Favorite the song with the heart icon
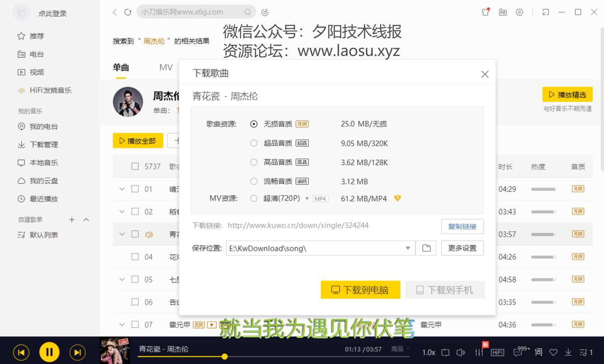The image size is (604, 364). click(553, 352)
